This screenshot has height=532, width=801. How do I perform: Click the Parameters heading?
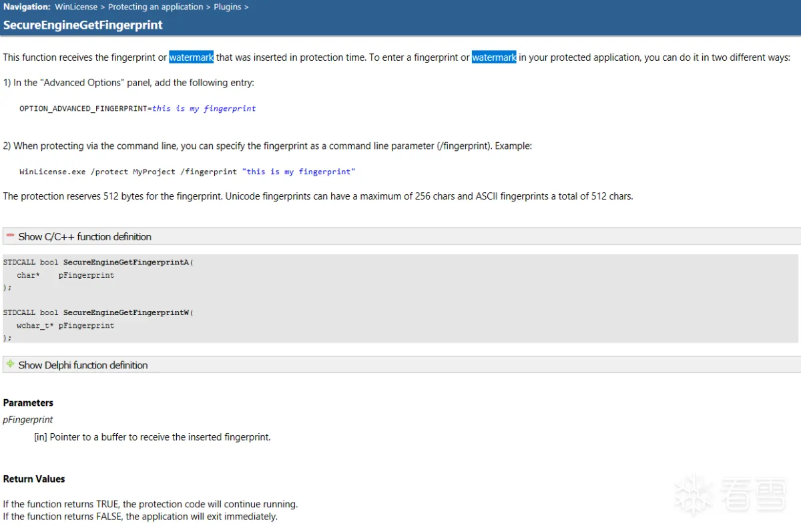[28, 403]
